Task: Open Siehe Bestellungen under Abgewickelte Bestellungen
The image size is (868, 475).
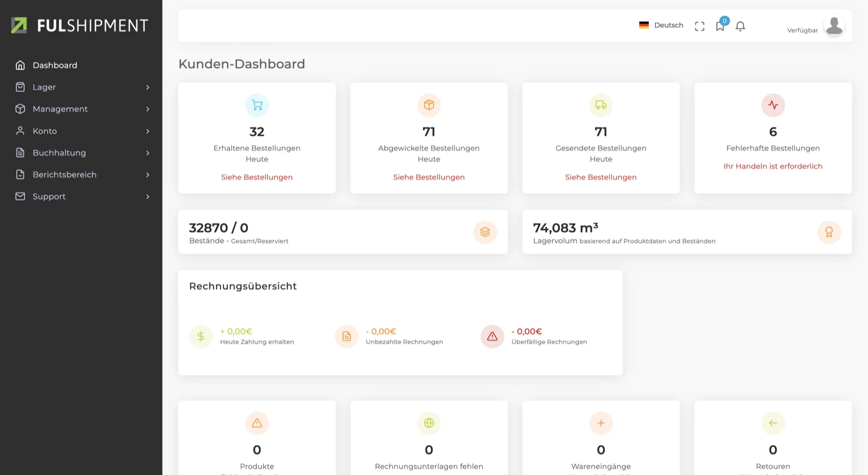Action: click(429, 177)
